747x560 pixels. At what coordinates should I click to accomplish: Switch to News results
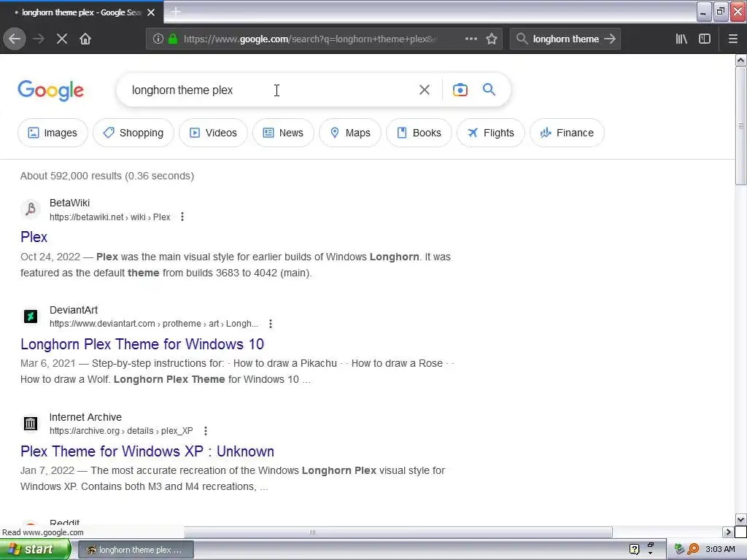[284, 133]
